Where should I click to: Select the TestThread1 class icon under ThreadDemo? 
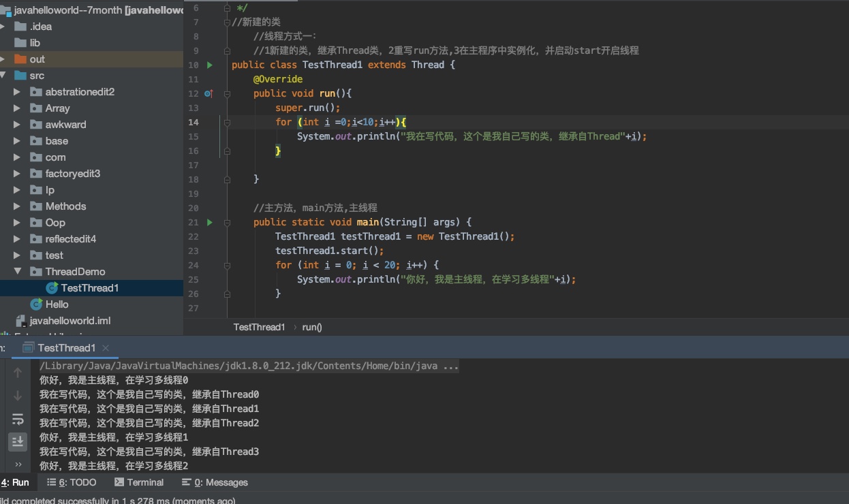52,288
